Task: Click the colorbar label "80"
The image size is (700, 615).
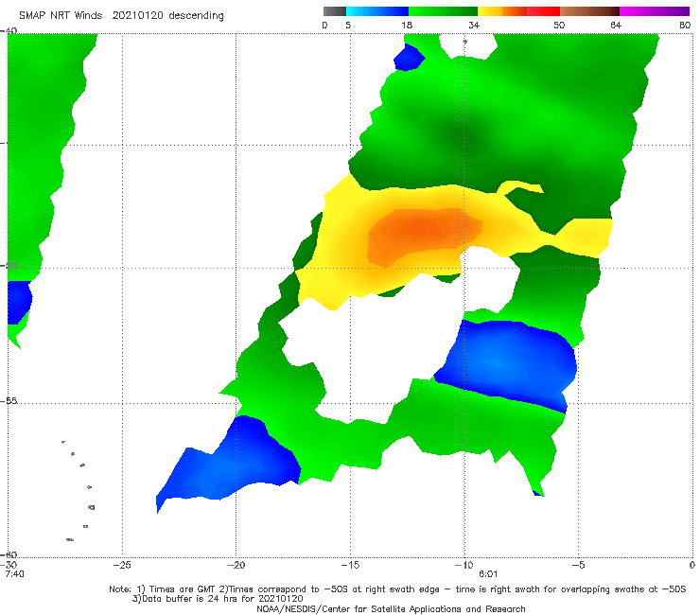Action: point(685,25)
